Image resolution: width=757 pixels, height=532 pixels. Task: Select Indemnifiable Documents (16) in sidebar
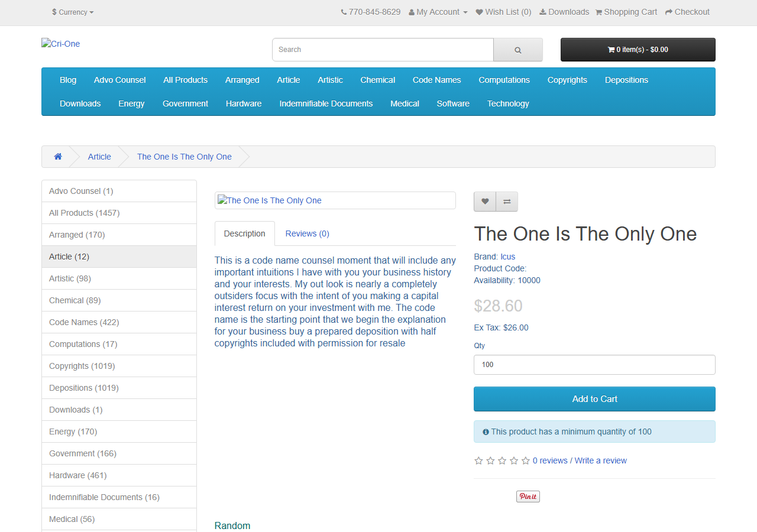[119, 497]
